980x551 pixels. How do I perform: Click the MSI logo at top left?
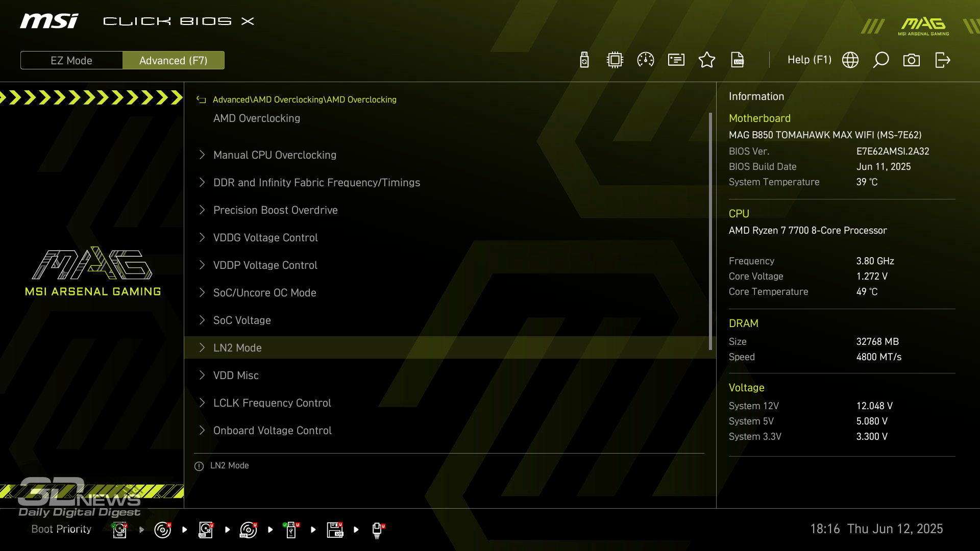point(49,21)
